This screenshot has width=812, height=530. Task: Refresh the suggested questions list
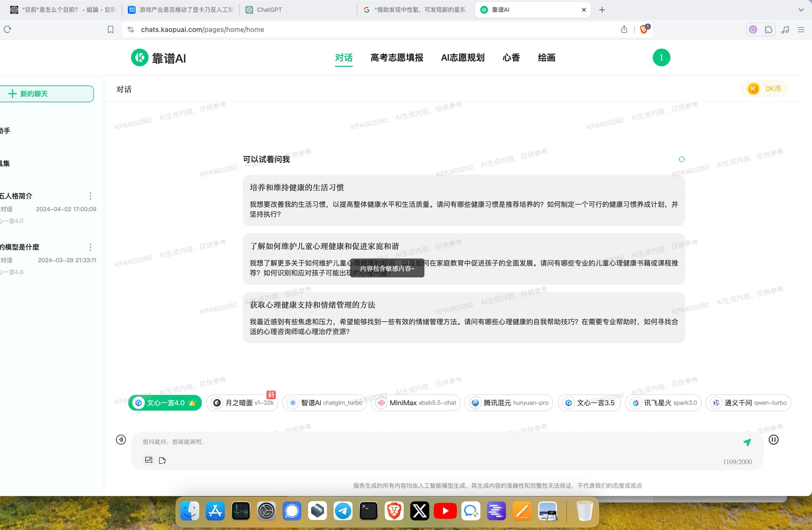pyautogui.click(x=681, y=159)
